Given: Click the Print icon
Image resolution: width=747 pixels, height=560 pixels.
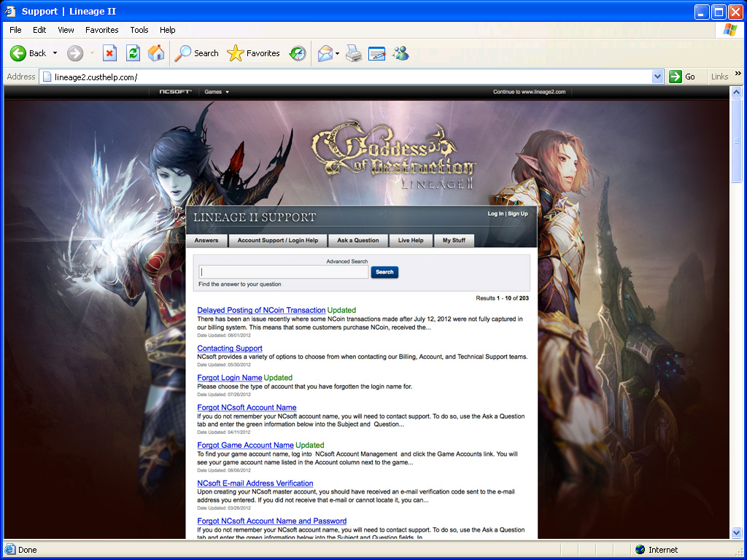Looking at the screenshot, I should 352,53.
